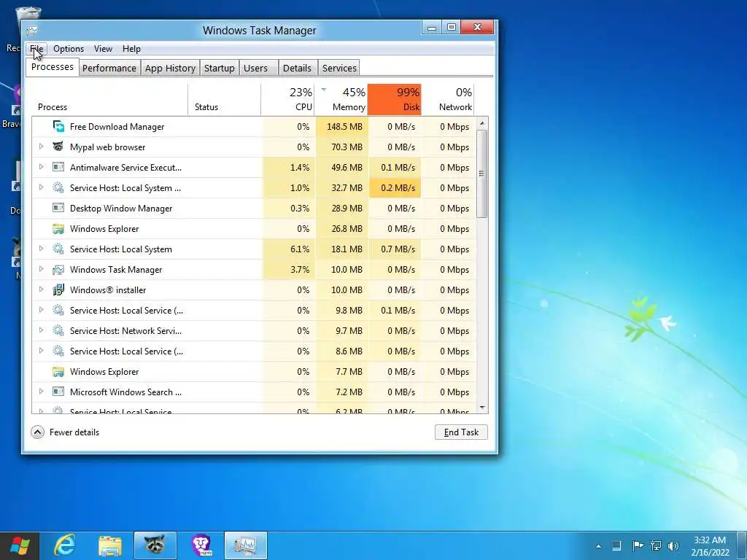
Task: Click the Microsoft Windows Search icon
Action: pyautogui.click(x=58, y=392)
